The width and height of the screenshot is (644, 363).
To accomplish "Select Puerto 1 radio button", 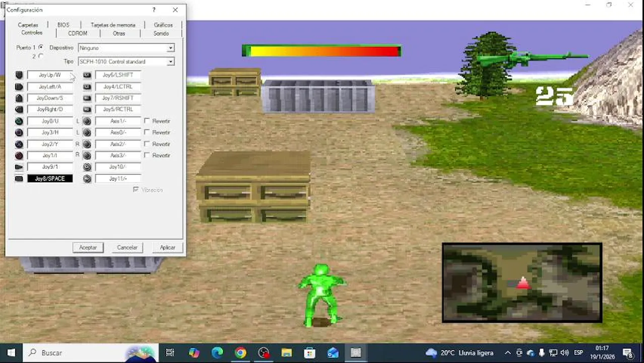I will point(41,47).
